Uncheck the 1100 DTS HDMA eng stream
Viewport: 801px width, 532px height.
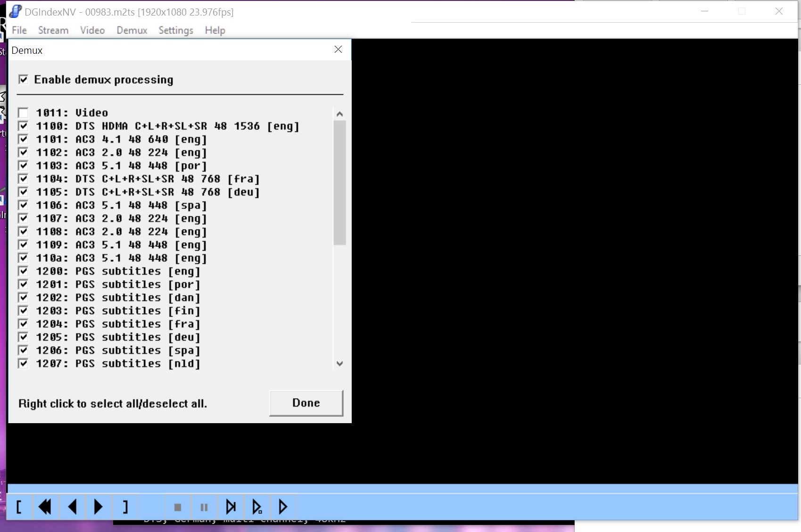click(23, 126)
